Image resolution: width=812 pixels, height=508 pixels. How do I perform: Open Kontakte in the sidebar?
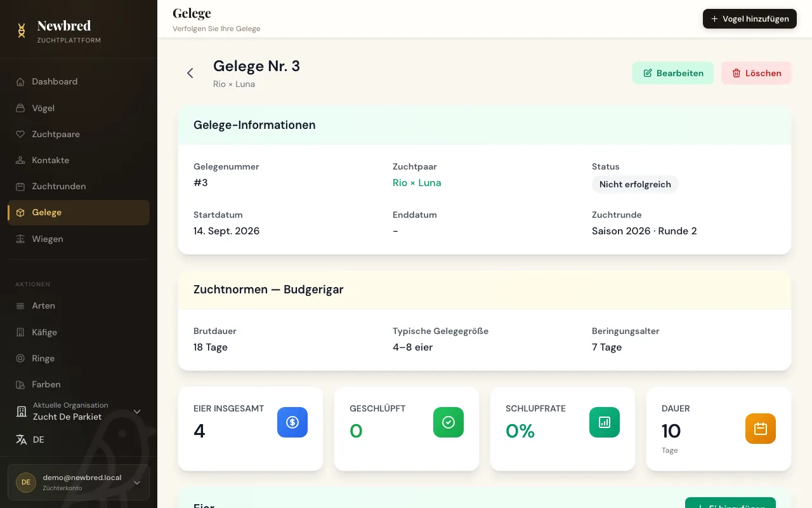pyautogui.click(x=79, y=160)
